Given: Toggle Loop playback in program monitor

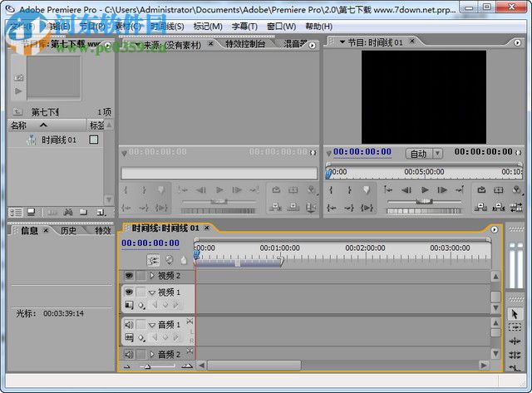Looking at the screenshot, I should (x=481, y=190).
